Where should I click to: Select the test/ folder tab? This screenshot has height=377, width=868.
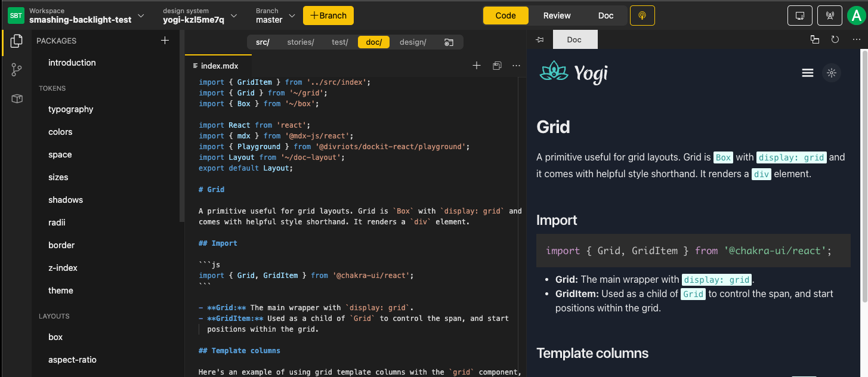point(340,42)
